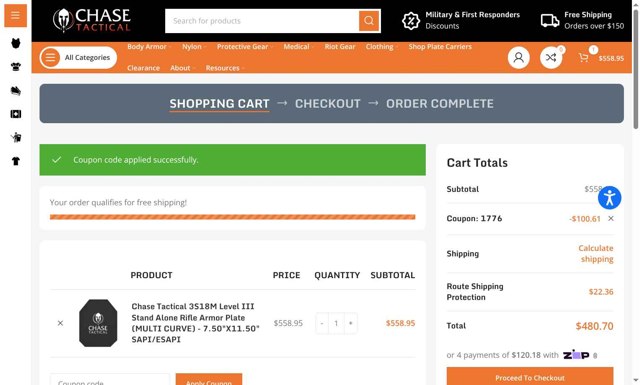Click the free shipping truck icon

[x=550, y=20]
